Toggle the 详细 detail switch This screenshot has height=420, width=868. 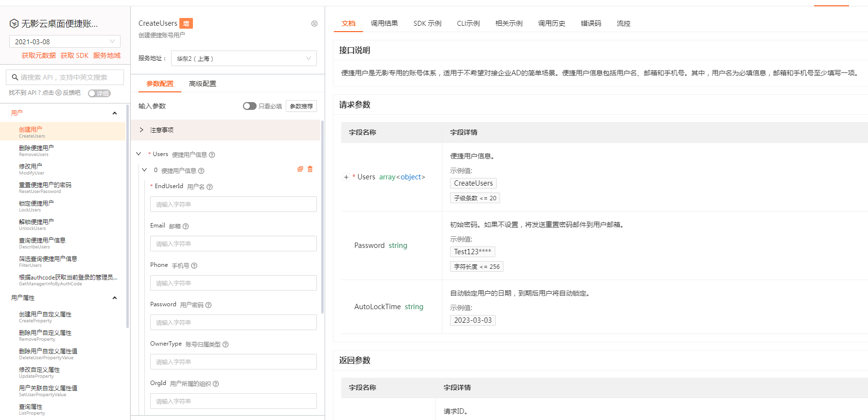tap(99, 93)
